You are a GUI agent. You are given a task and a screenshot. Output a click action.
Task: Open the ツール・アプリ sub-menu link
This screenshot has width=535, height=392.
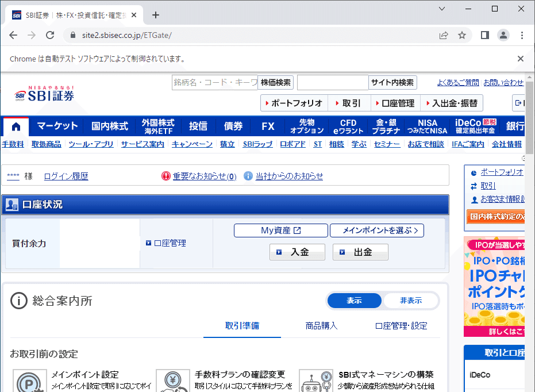click(x=91, y=144)
